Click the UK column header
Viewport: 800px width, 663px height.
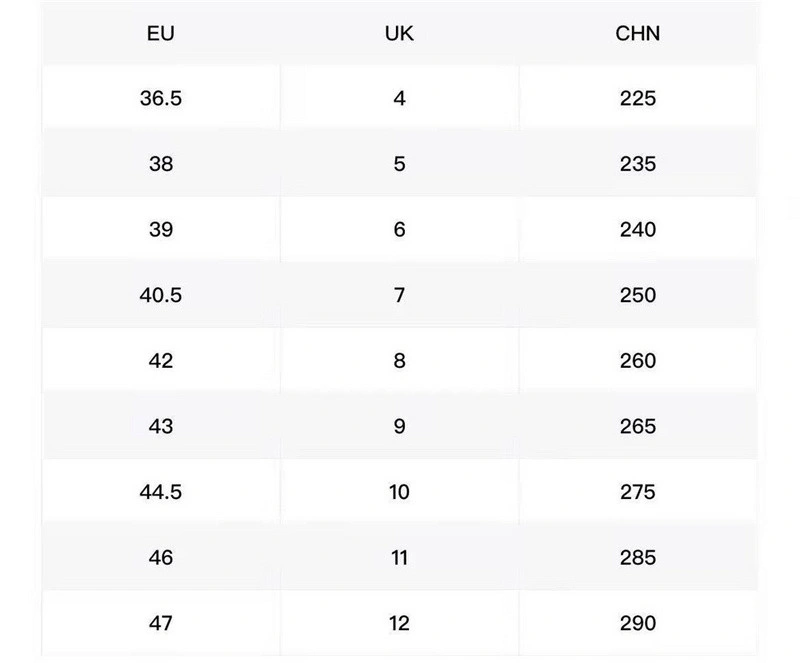pyautogui.click(x=399, y=33)
